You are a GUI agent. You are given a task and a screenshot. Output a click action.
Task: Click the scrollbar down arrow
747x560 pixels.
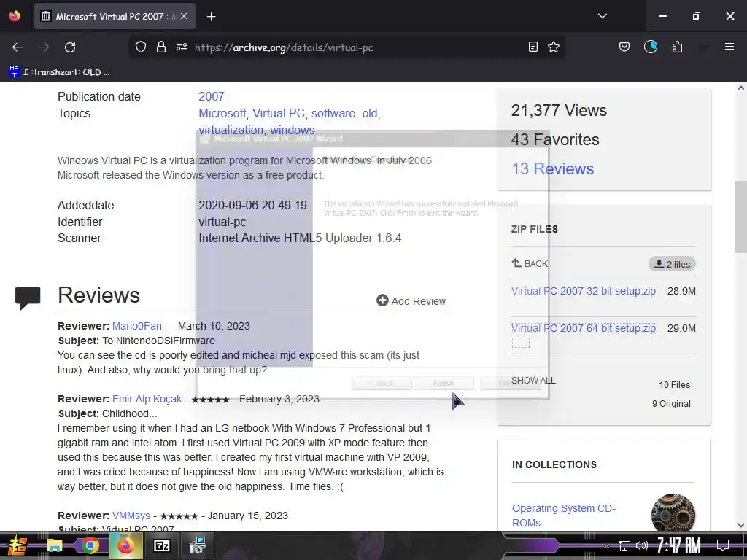click(741, 525)
